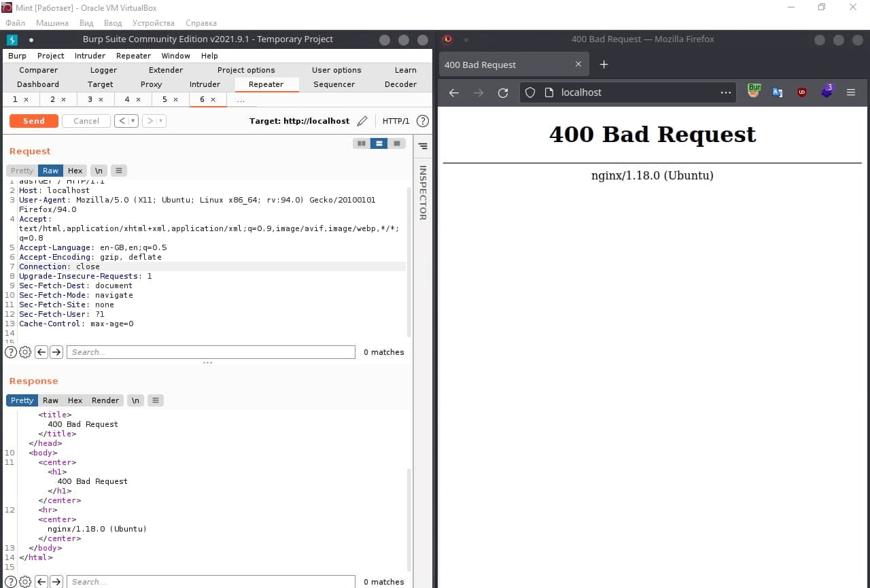The height and width of the screenshot is (588, 870).
Task: Switch to the Proxy tab
Action: pyautogui.click(x=151, y=84)
